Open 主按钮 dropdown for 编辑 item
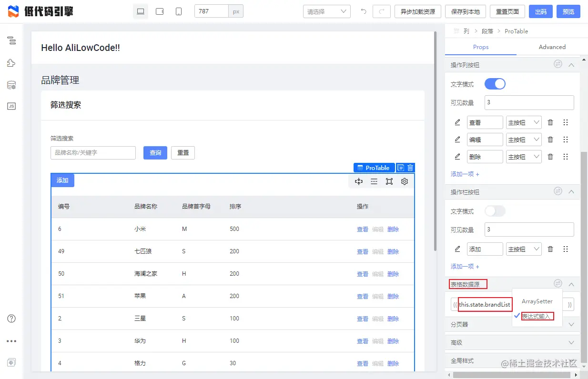 [x=524, y=140]
